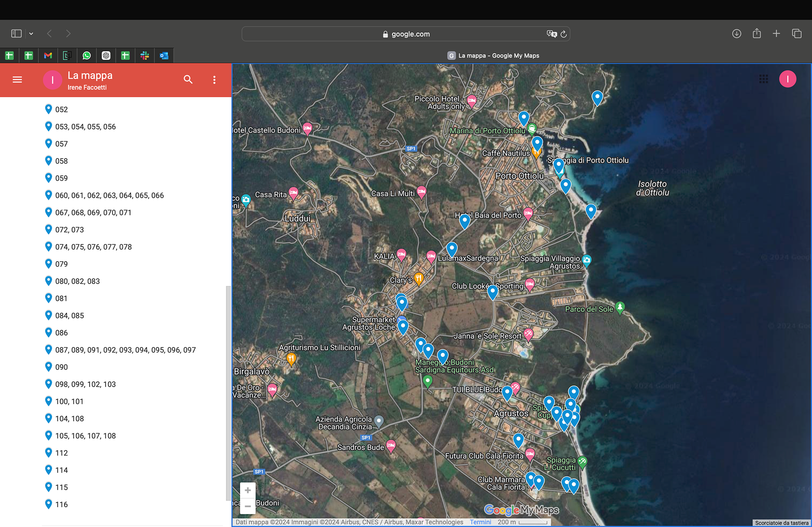Screen dimensions: 812x527
Task: Reload the page
Action: click(x=563, y=34)
